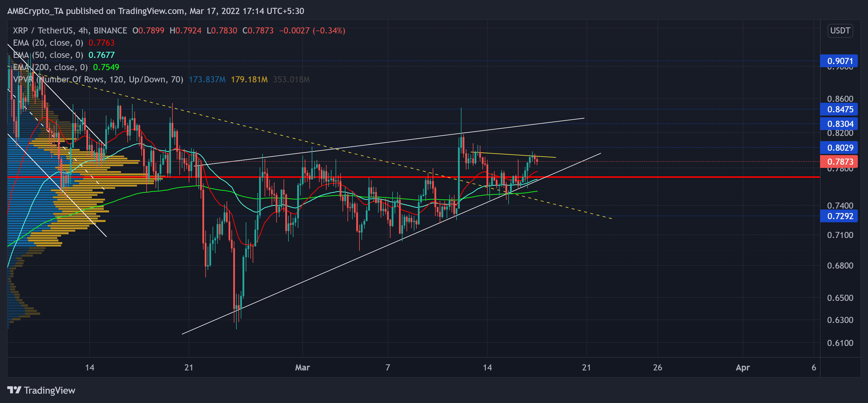
Task: Select the 0.7292 price level label
Action: 839,216
